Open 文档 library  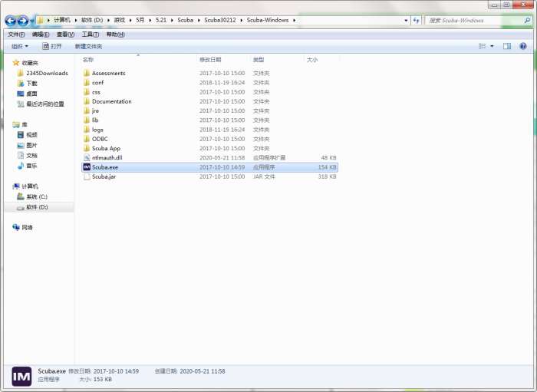click(32, 156)
